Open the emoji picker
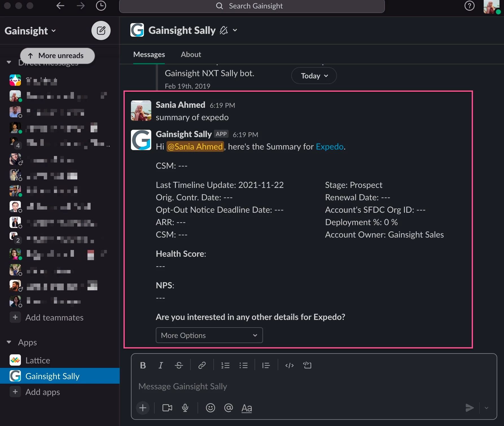 [x=211, y=408]
